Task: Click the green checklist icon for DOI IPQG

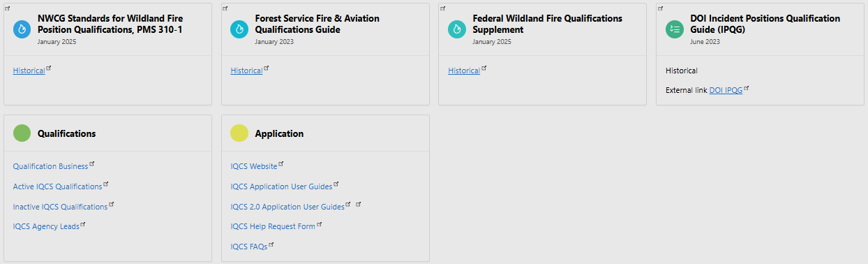Action: [x=675, y=29]
